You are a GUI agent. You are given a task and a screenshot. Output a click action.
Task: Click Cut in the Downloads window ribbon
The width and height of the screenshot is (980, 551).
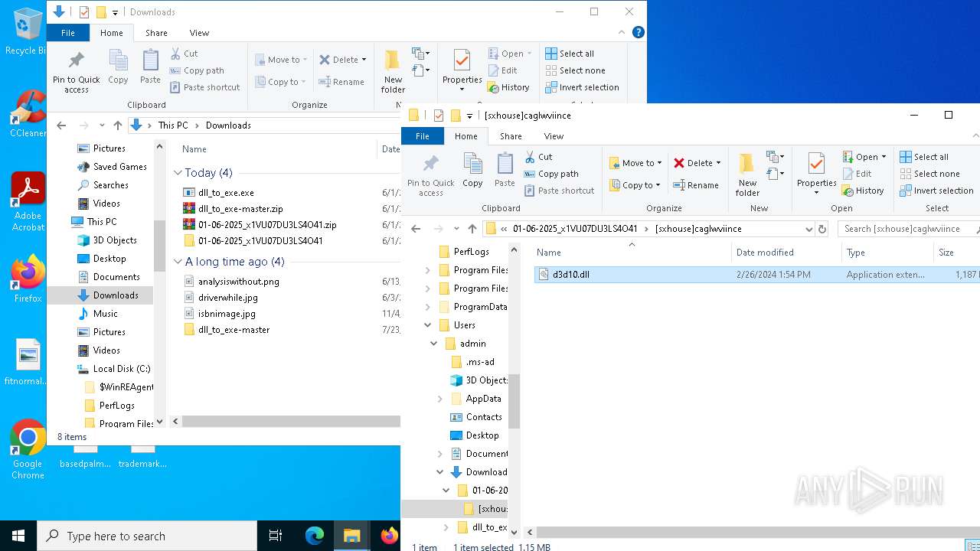[184, 54]
